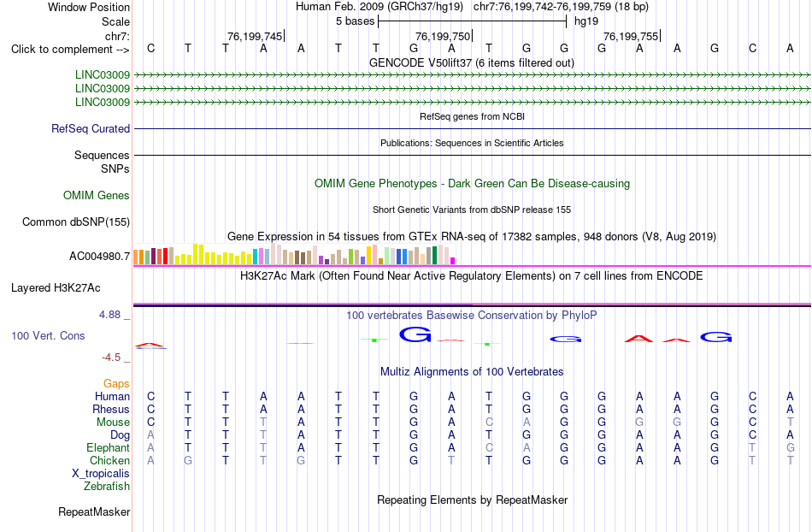Screen dimensions: 812x532
Task: Click the Chicken alignment row label
Action: click(x=109, y=460)
